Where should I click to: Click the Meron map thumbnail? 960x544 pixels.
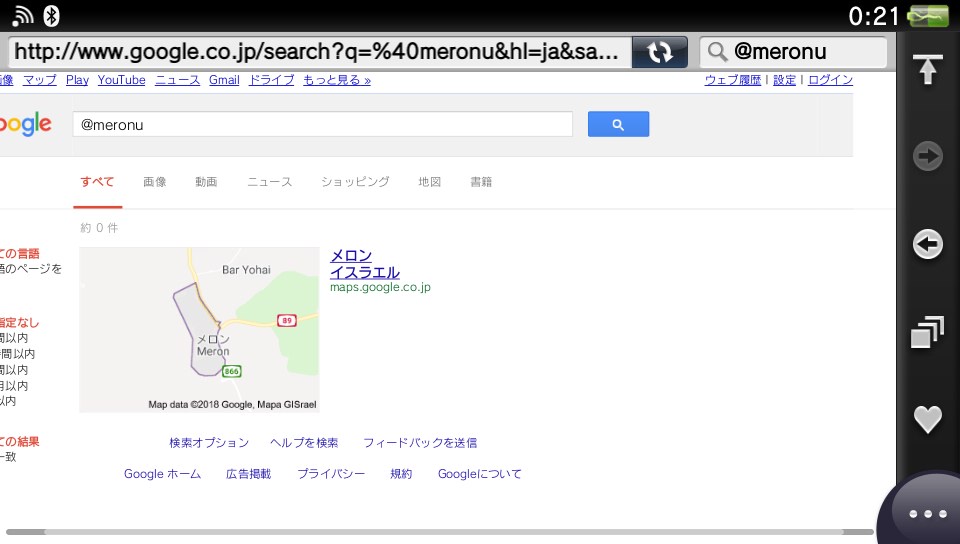click(199, 330)
